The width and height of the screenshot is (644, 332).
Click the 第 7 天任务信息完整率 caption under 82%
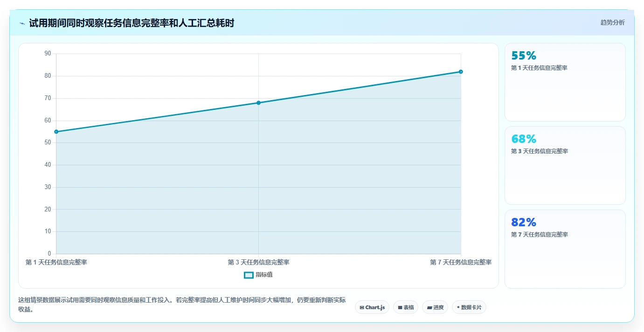(540, 235)
